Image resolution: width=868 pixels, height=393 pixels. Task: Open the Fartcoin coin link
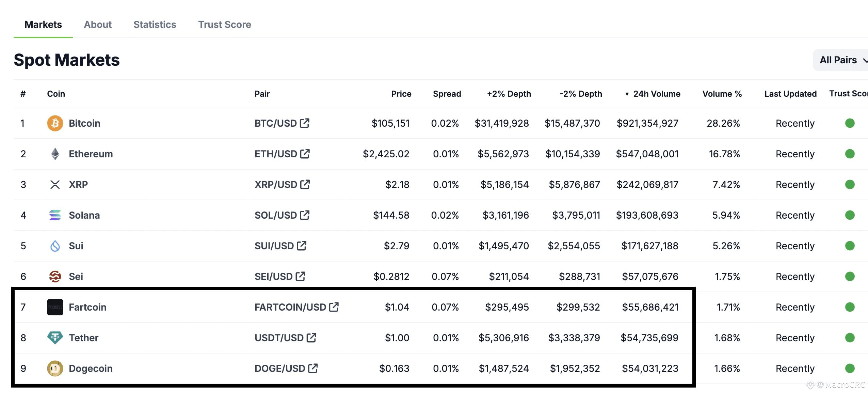[87, 307]
